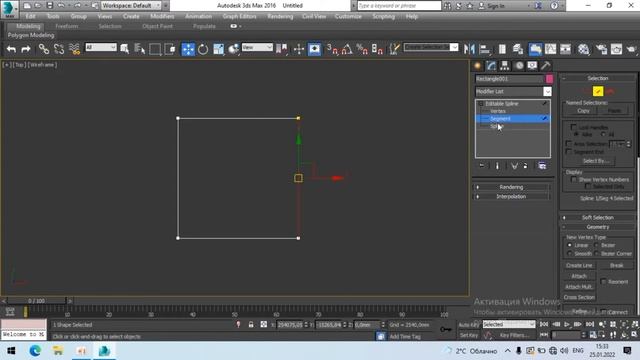Switch to Utilities hammer panel tab
This screenshot has width=640, height=360.
tap(546, 66)
